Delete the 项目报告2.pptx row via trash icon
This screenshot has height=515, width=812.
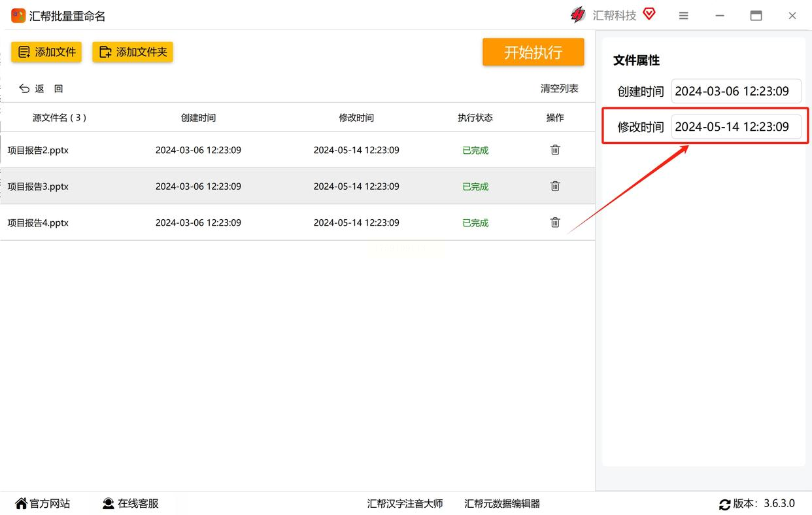pos(555,150)
